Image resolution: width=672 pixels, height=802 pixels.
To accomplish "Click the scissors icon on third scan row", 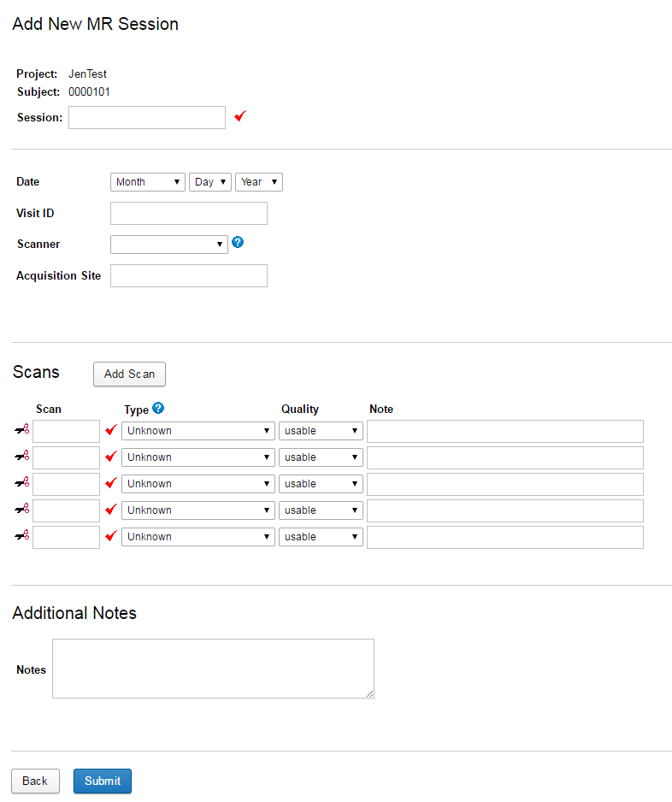I will (x=22, y=484).
